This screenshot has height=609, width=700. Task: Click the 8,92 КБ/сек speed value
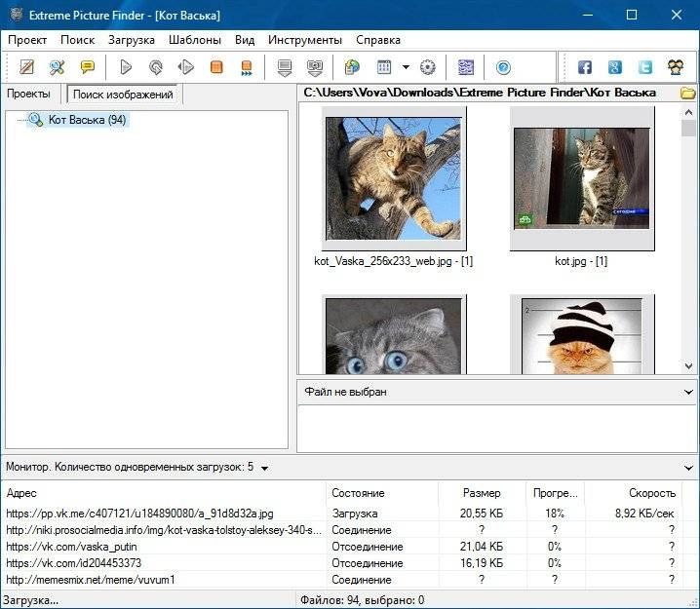click(x=644, y=514)
